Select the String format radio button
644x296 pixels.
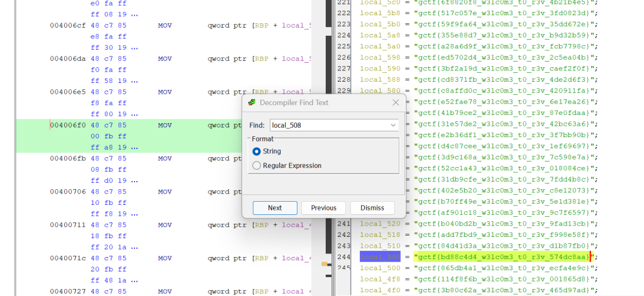257,151
